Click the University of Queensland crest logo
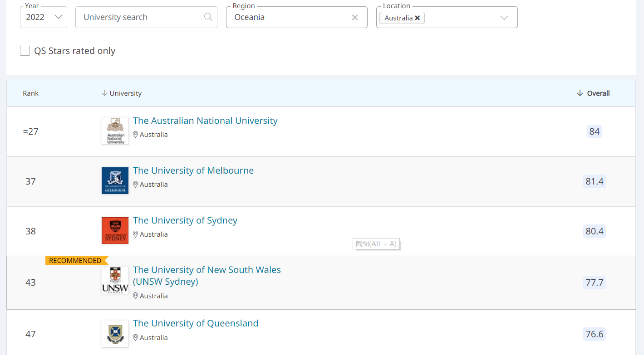This screenshot has width=644, height=355. point(115,334)
